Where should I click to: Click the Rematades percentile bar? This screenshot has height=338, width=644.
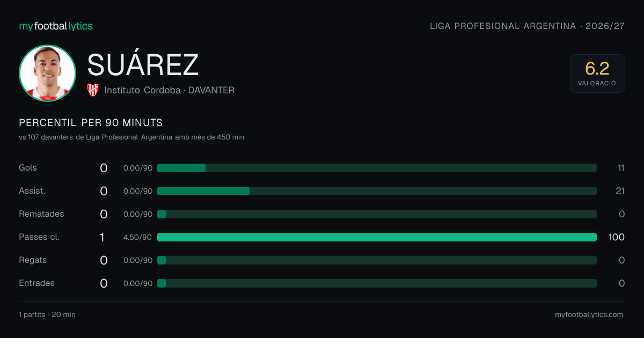377,214
